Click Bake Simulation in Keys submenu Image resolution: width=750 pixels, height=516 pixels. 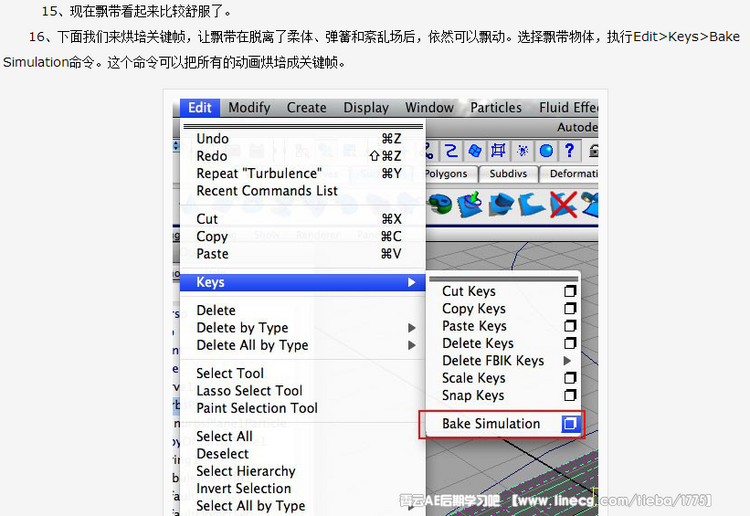(x=491, y=424)
